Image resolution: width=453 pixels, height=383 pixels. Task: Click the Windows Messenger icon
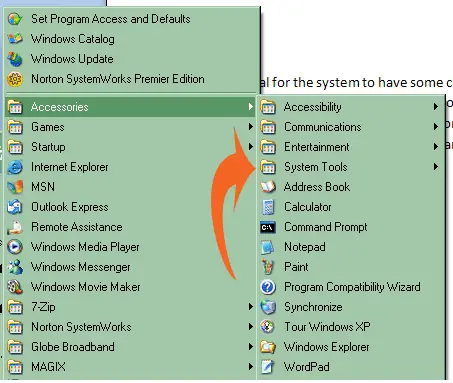click(15, 267)
